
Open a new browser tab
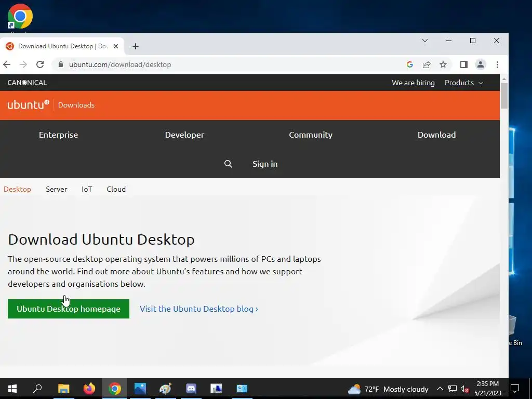tap(136, 46)
